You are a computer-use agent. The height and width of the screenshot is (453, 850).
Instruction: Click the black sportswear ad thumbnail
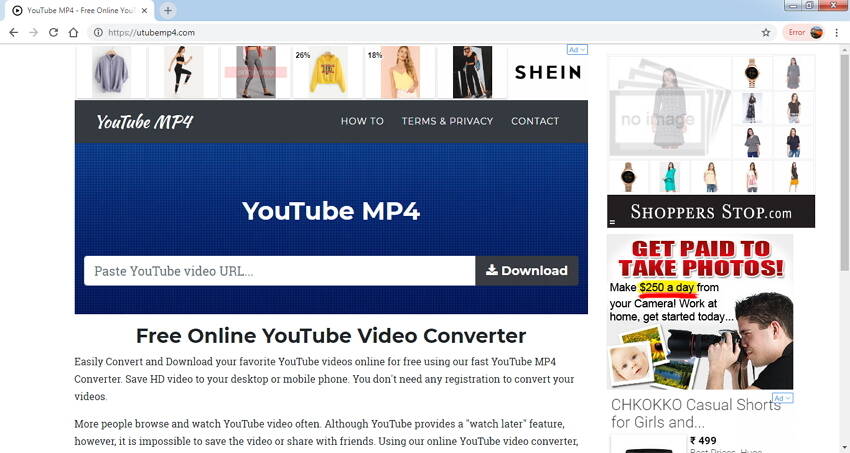pos(183,72)
